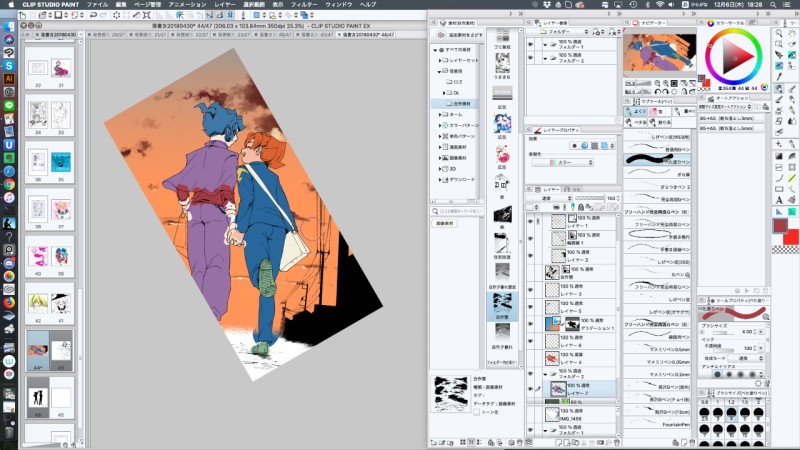Viewport: 800px width, 450px height.
Task: Hide レイヤー 3 layer via eye icon
Action: point(531,290)
